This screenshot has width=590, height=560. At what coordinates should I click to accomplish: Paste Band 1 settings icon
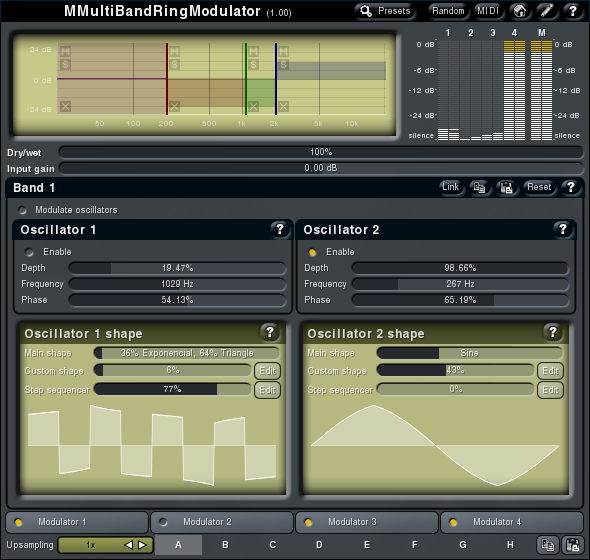(x=506, y=187)
